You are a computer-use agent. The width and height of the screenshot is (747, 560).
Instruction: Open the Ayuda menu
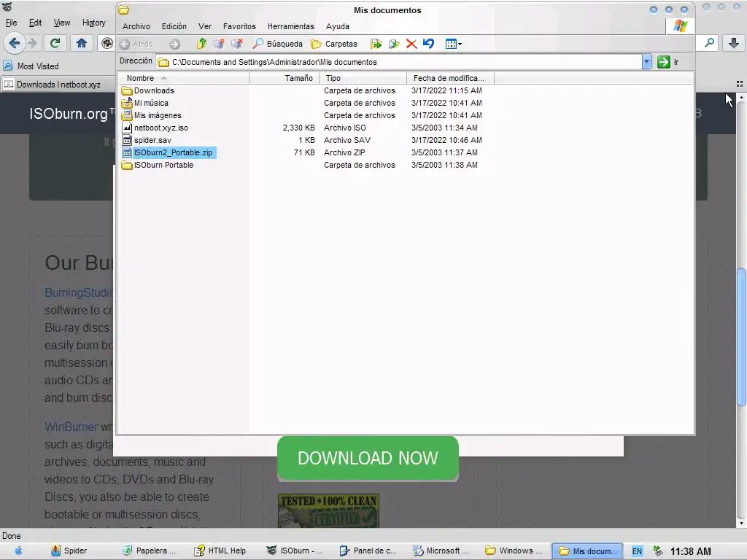[x=337, y=26]
